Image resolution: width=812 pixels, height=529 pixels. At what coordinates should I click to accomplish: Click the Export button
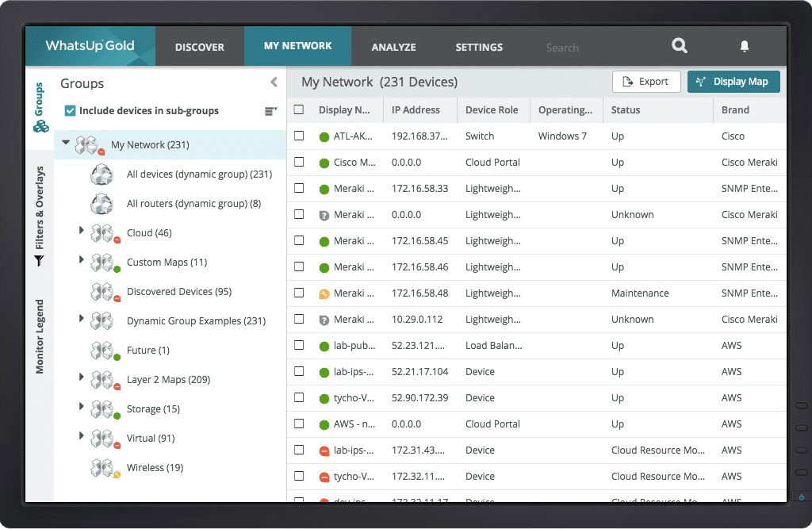[x=645, y=82]
